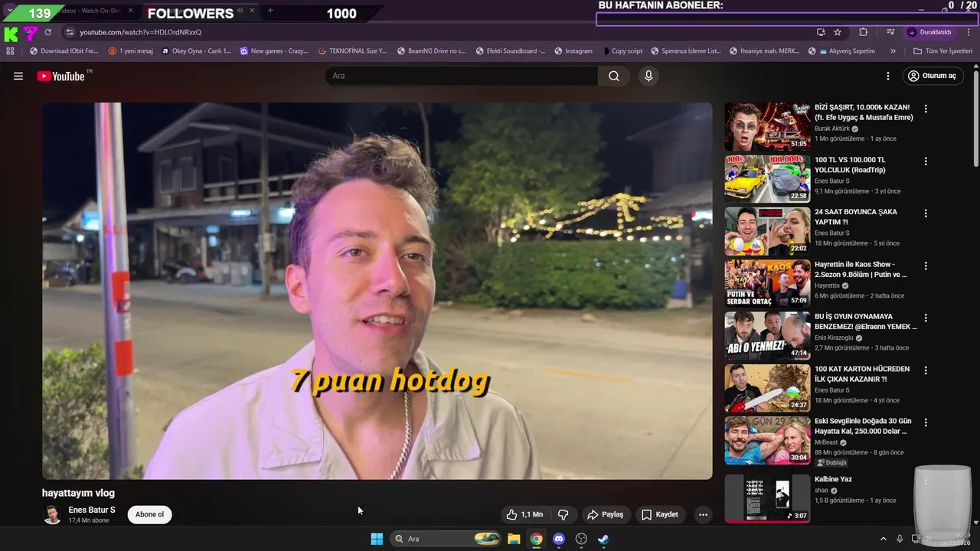Open the YouTube hamburger guide menu
This screenshot has height=551, width=980.
[18, 76]
